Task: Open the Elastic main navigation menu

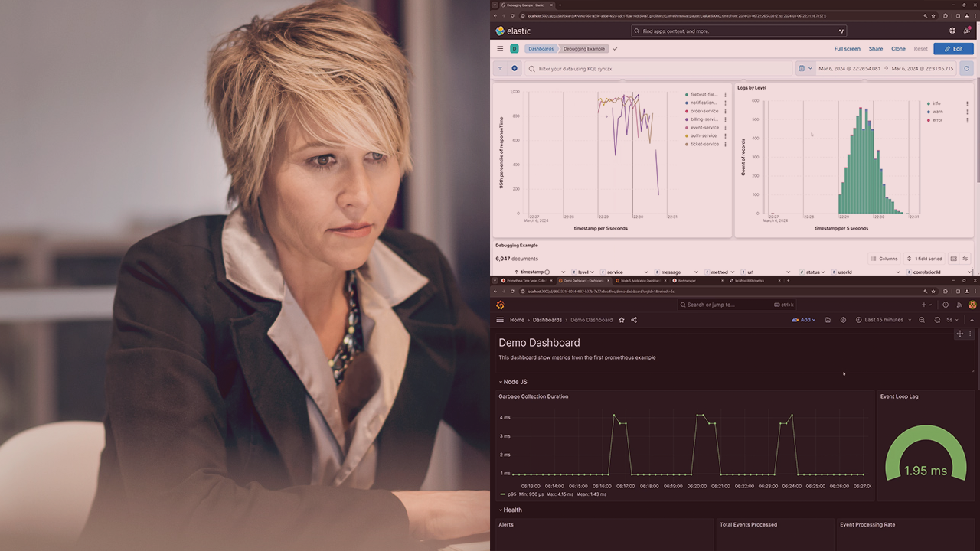Action: pos(500,49)
